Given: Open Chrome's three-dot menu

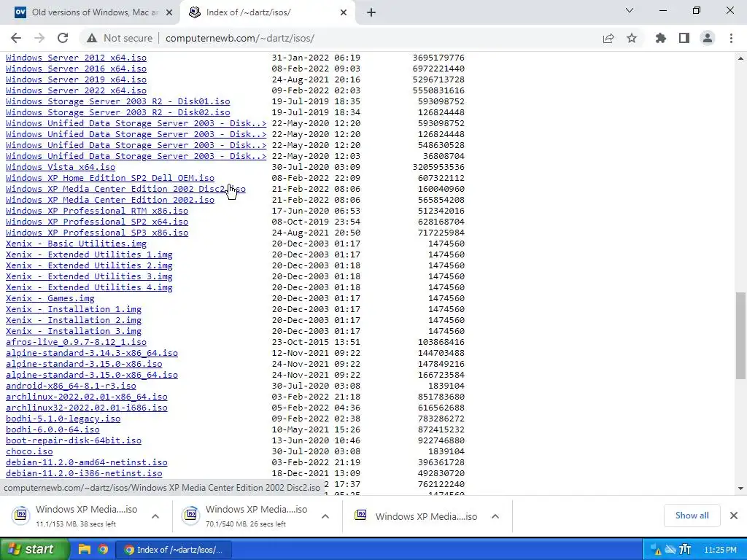Looking at the screenshot, I should coord(731,38).
